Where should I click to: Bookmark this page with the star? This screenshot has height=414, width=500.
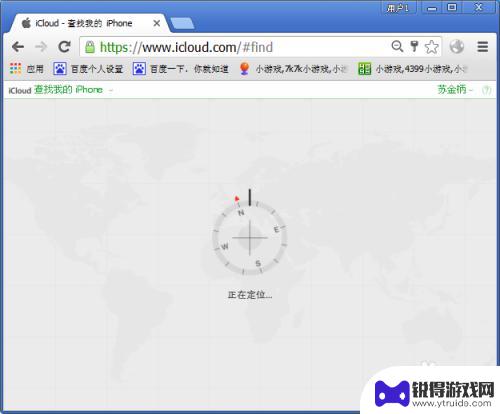tap(432, 47)
